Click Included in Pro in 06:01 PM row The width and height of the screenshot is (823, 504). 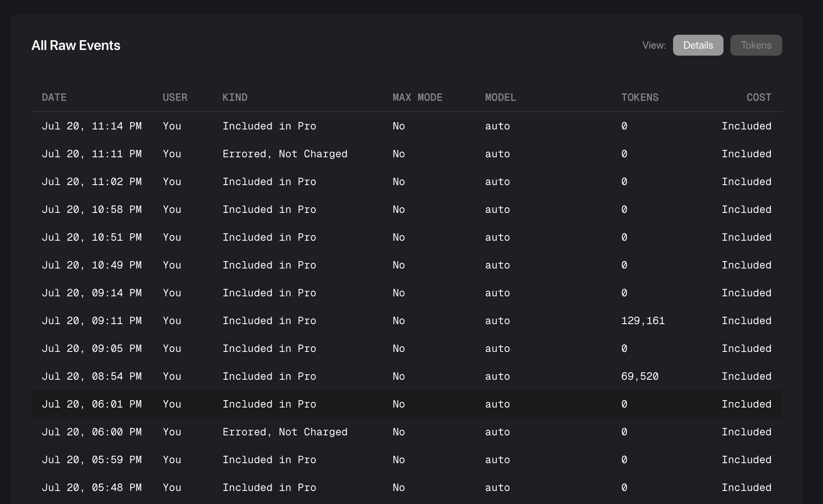pos(269,404)
